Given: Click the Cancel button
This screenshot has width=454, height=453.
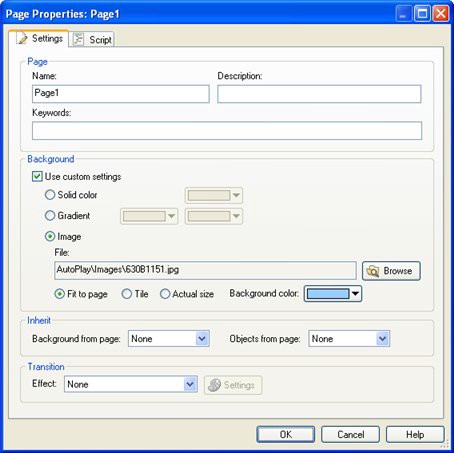Looking at the screenshot, I should 350,434.
